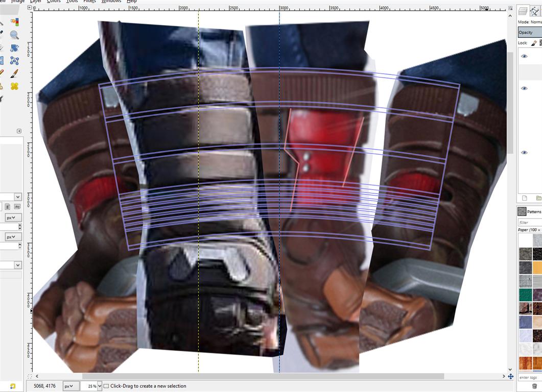Open the Layer menu

36,2
